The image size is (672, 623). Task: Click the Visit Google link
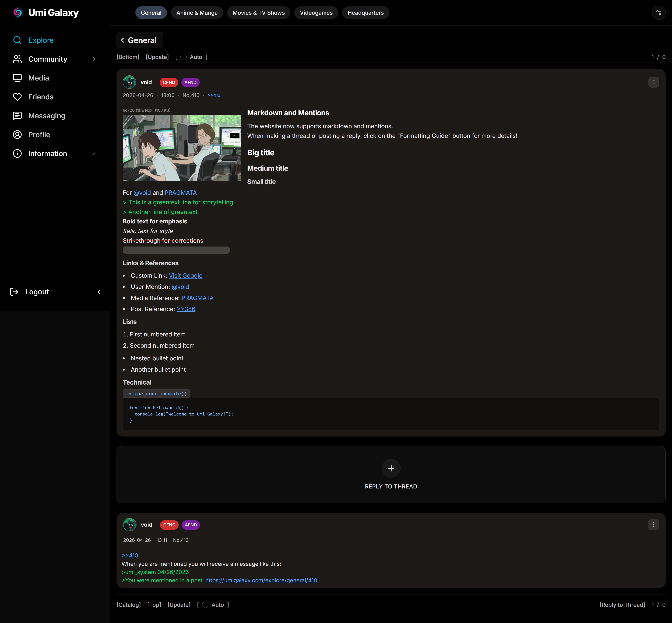pos(185,275)
